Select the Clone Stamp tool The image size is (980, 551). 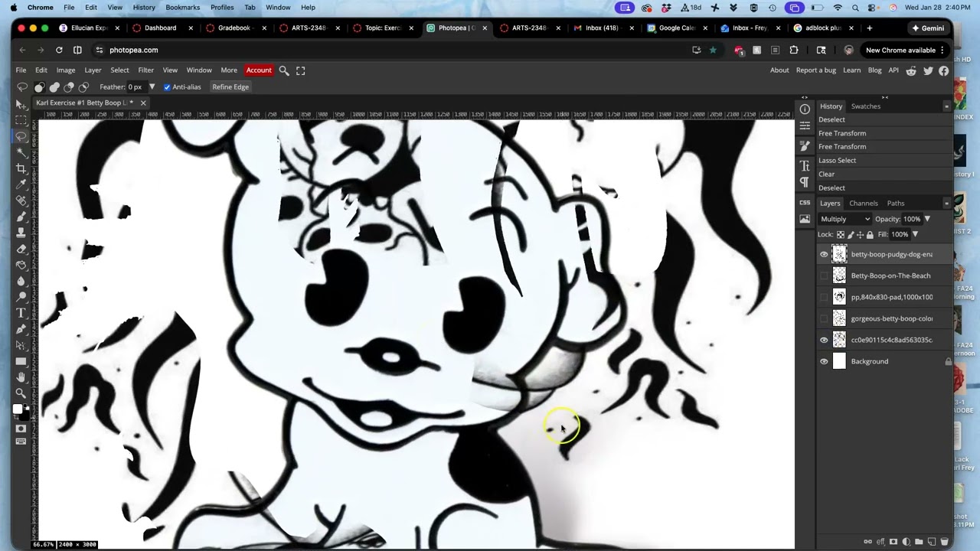[21, 233]
